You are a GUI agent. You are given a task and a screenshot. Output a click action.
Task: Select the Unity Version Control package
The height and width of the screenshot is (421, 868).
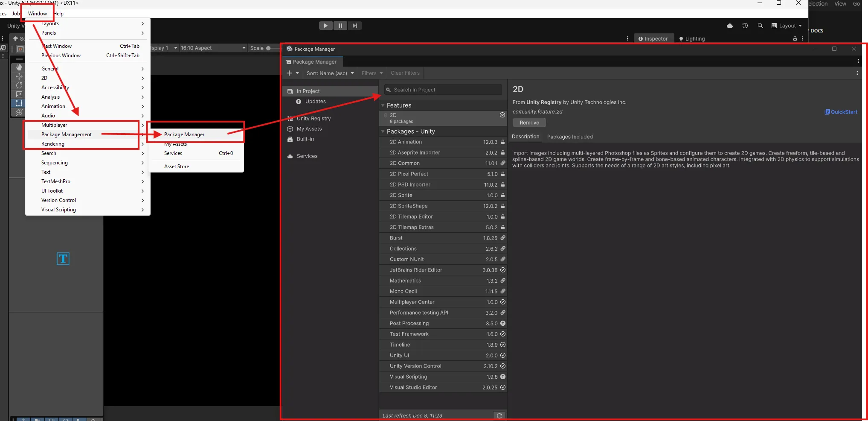pos(443,366)
